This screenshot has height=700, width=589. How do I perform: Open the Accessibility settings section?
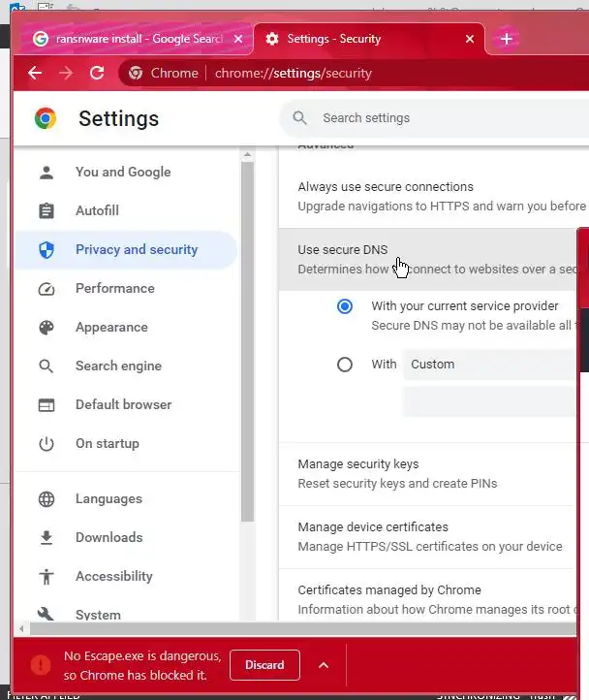pyautogui.click(x=126, y=576)
